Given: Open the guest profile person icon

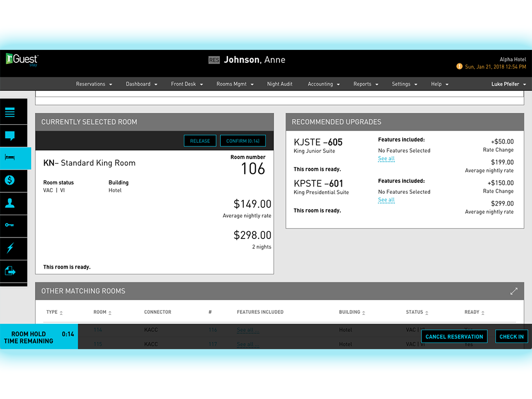Looking at the screenshot, I should pos(14,203).
